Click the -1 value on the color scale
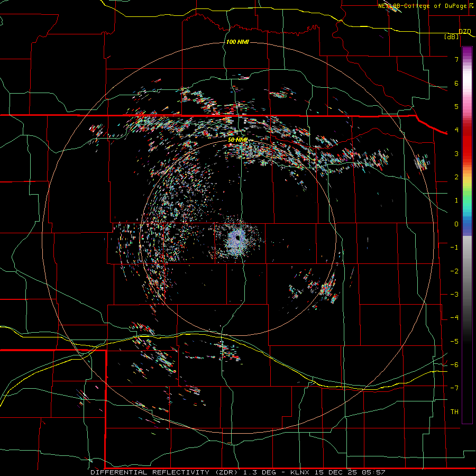 coord(454,248)
